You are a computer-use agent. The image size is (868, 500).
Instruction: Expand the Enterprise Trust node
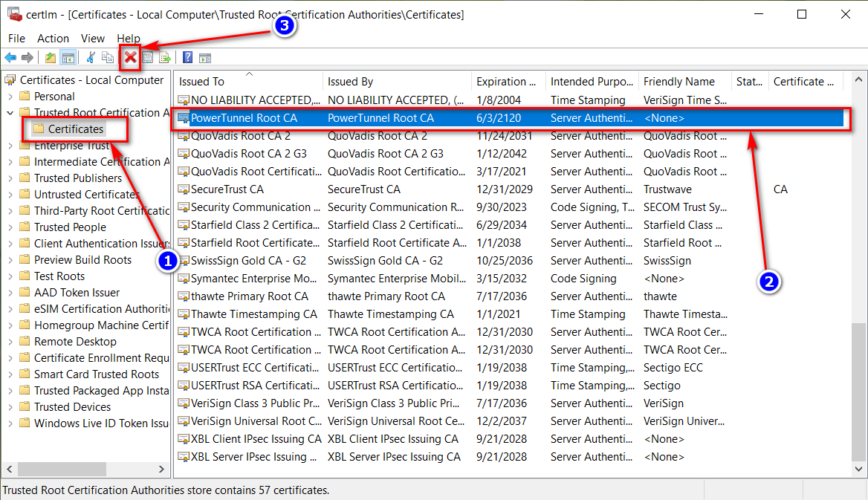10,146
